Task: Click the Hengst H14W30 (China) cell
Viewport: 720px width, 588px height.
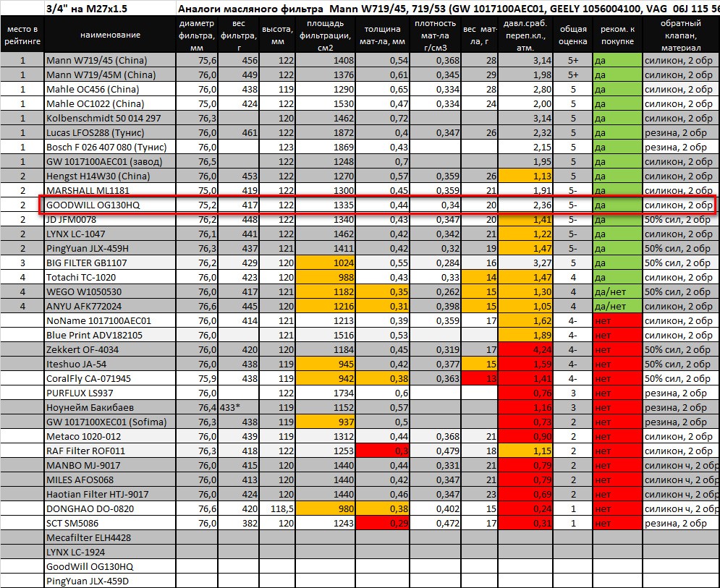Action: click(x=110, y=176)
